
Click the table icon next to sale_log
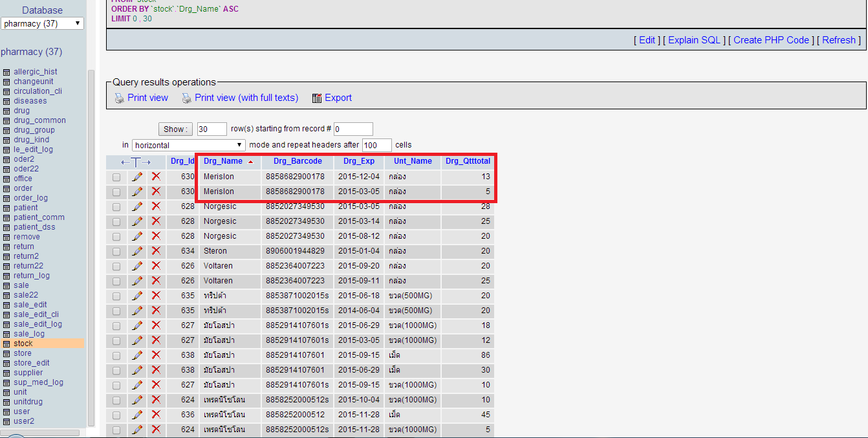click(x=6, y=334)
